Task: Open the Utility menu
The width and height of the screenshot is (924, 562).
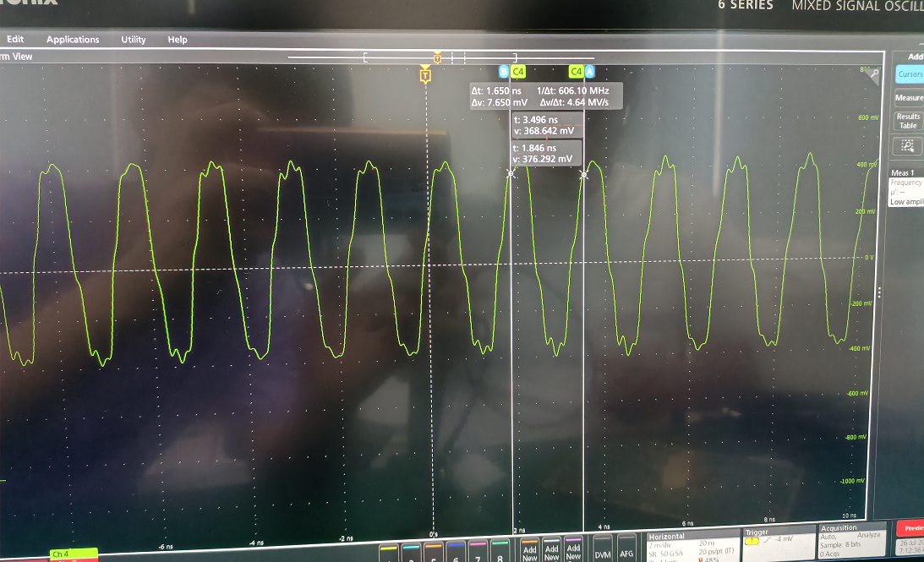Action: point(134,40)
